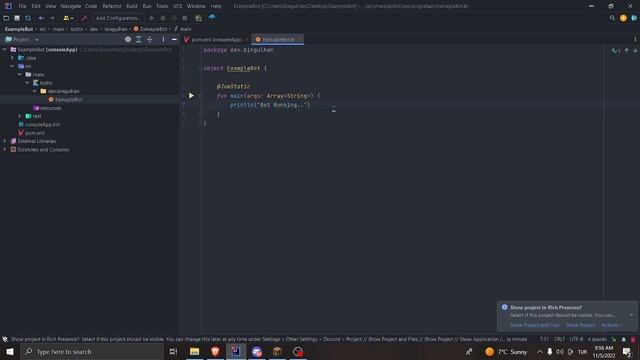Screen dimensions: 640x360
Task: Collapse the dev.bingulhan package
Action: tap(35, 91)
